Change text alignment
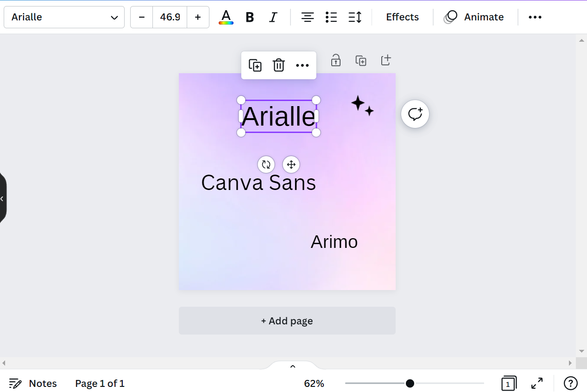The height and width of the screenshot is (392, 587). (307, 17)
